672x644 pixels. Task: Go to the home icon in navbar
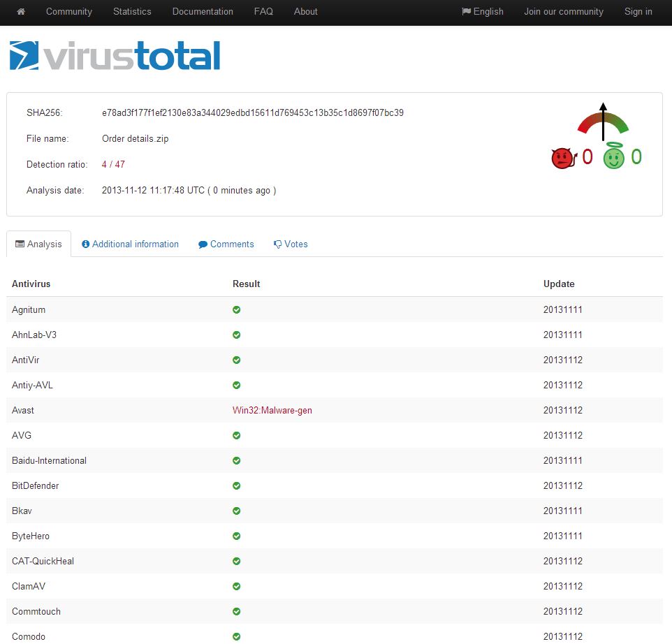20,12
